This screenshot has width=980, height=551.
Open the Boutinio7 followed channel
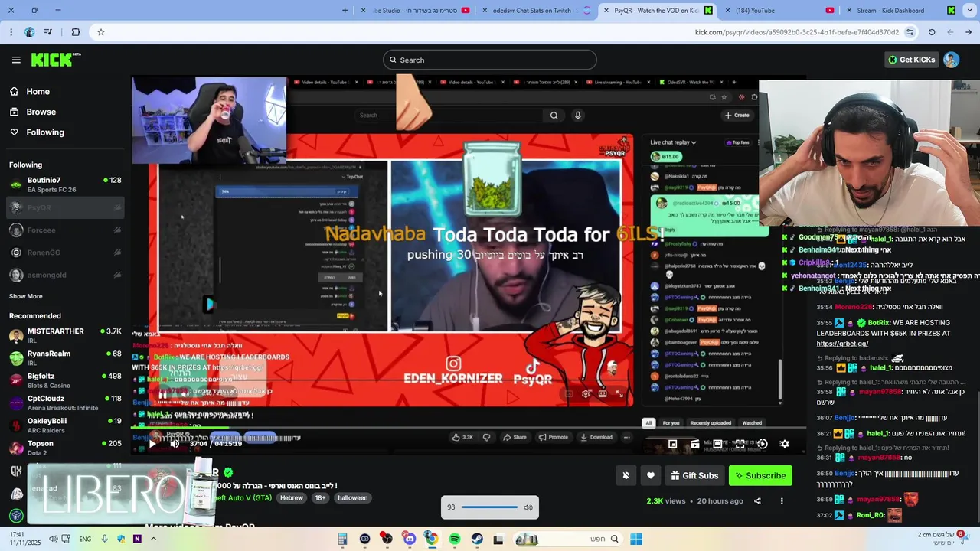(65, 184)
